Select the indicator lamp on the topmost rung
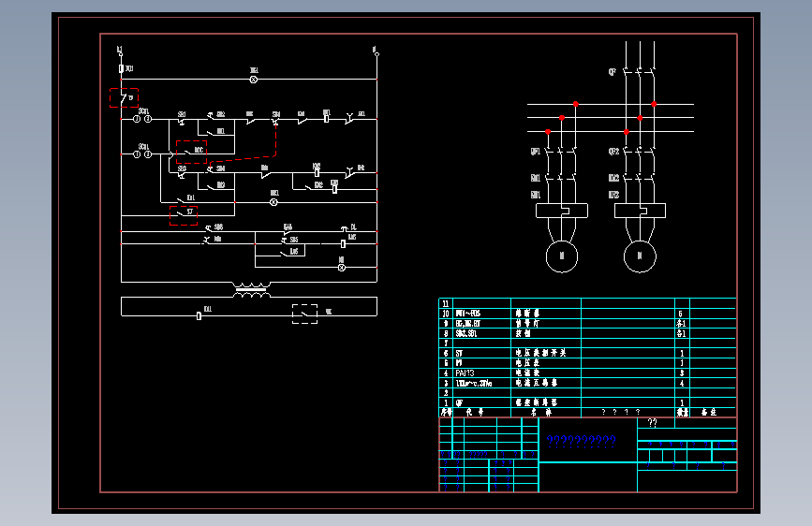The height and width of the screenshot is (526, 812). click(254, 80)
